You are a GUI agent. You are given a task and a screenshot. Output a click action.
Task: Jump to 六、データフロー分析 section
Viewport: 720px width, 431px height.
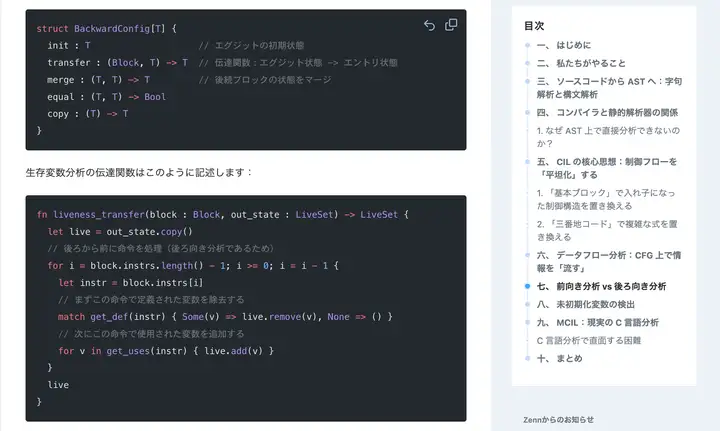click(x=608, y=262)
